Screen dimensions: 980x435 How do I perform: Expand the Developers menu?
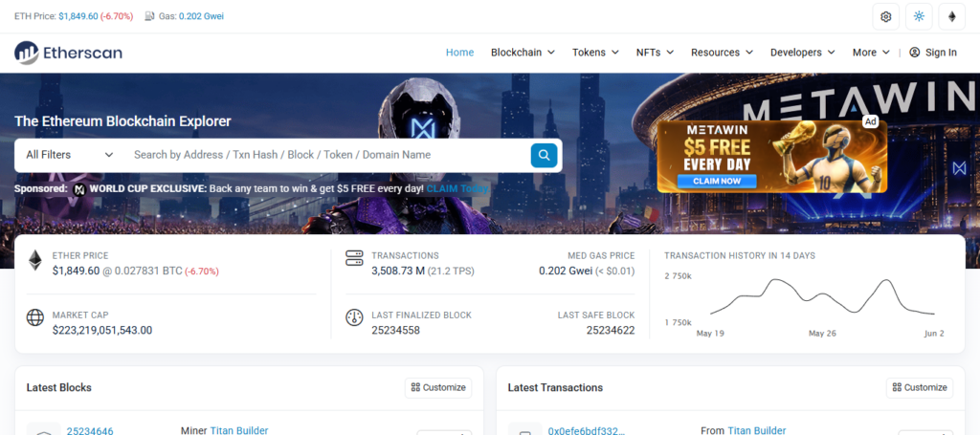(803, 53)
